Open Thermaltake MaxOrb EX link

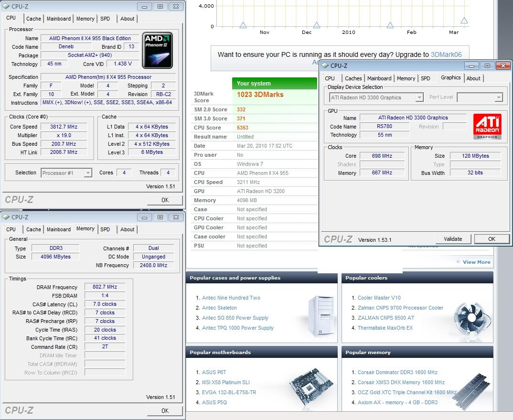pyautogui.click(x=385, y=328)
